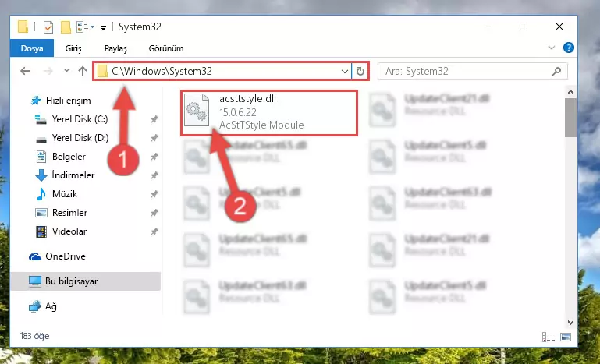The image size is (600, 364).
Task: Expand the ribbon with the chevron
Action: pos(552,48)
